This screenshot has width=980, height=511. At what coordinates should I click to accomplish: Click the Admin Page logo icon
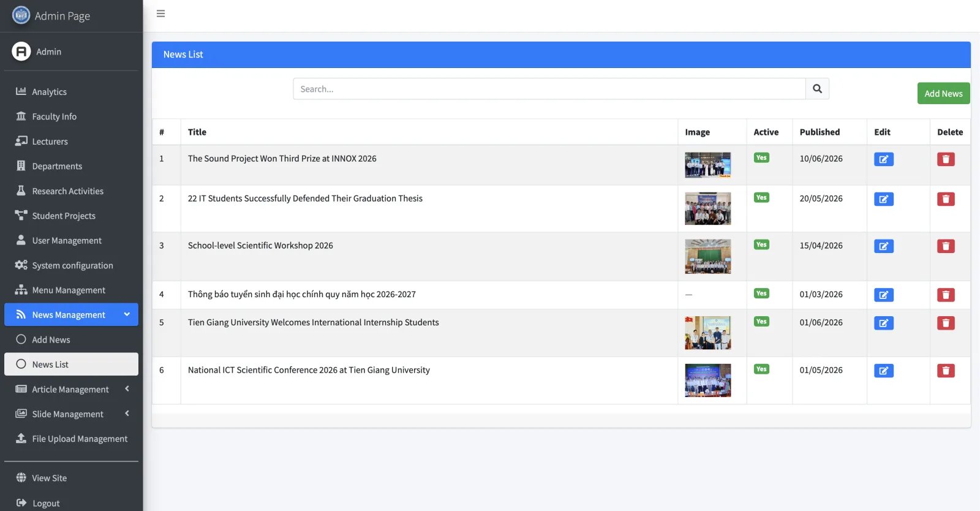point(21,15)
